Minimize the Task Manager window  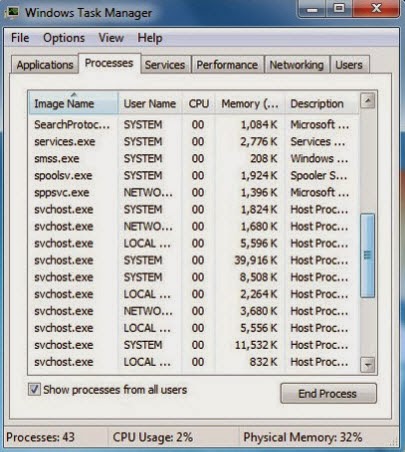click(x=312, y=9)
